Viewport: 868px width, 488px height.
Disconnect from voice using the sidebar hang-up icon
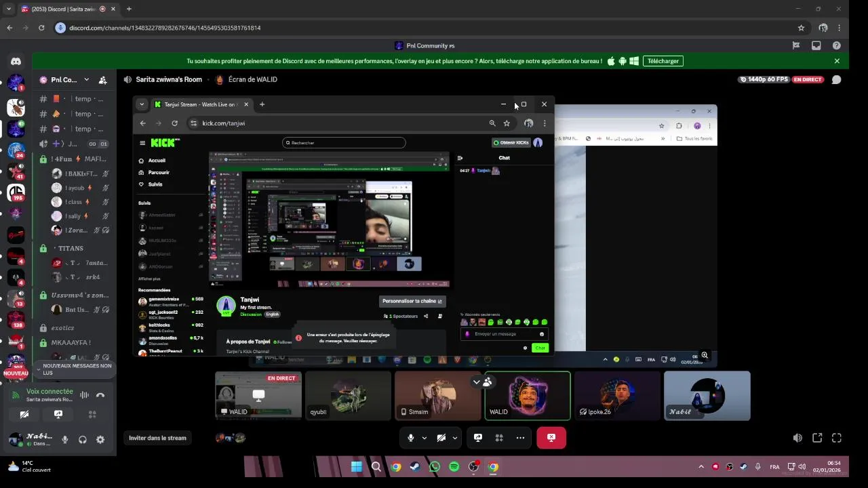[x=100, y=395]
